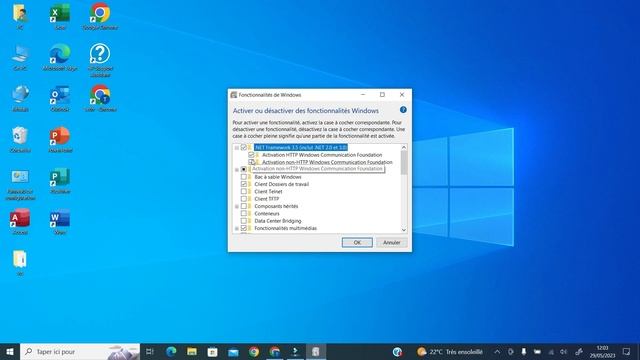Click the blue help icon in Fonctionnalités de Windows
640x360 pixels.
(403, 110)
